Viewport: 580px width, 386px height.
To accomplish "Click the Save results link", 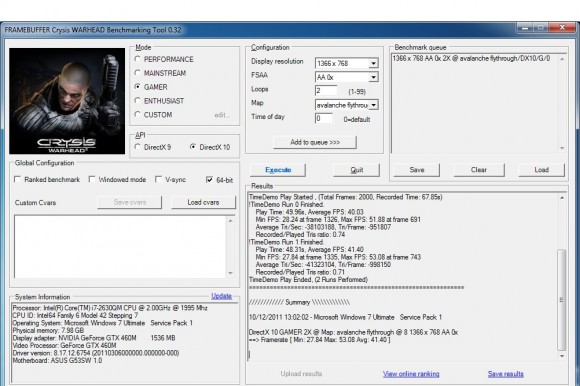I will pos(505,374).
